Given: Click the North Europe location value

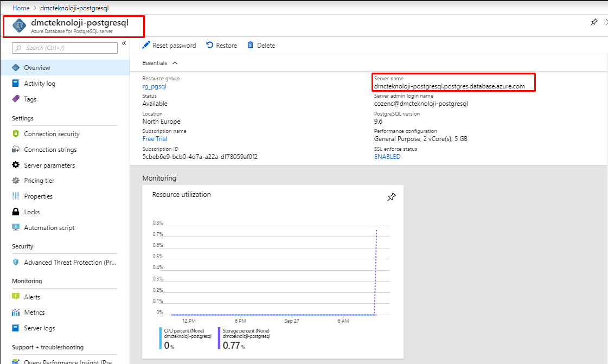Looking at the screenshot, I should click(161, 122).
